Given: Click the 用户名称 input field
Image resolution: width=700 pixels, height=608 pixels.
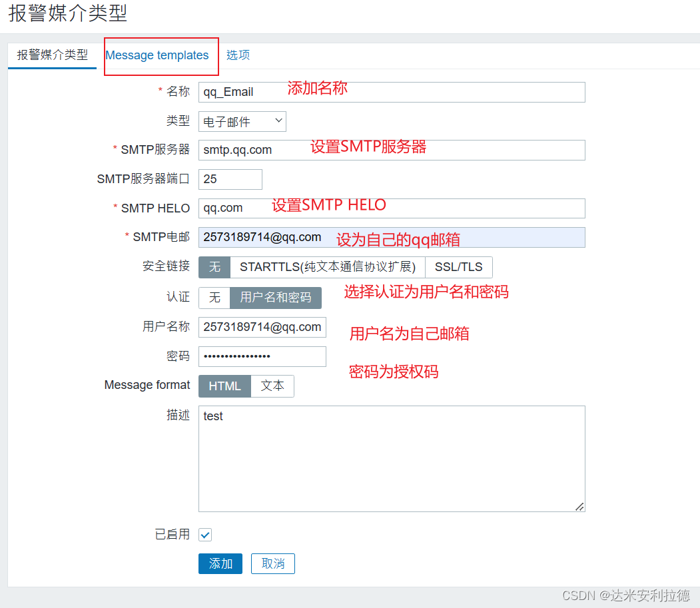Looking at the screenshot, I should click(262, 327).
